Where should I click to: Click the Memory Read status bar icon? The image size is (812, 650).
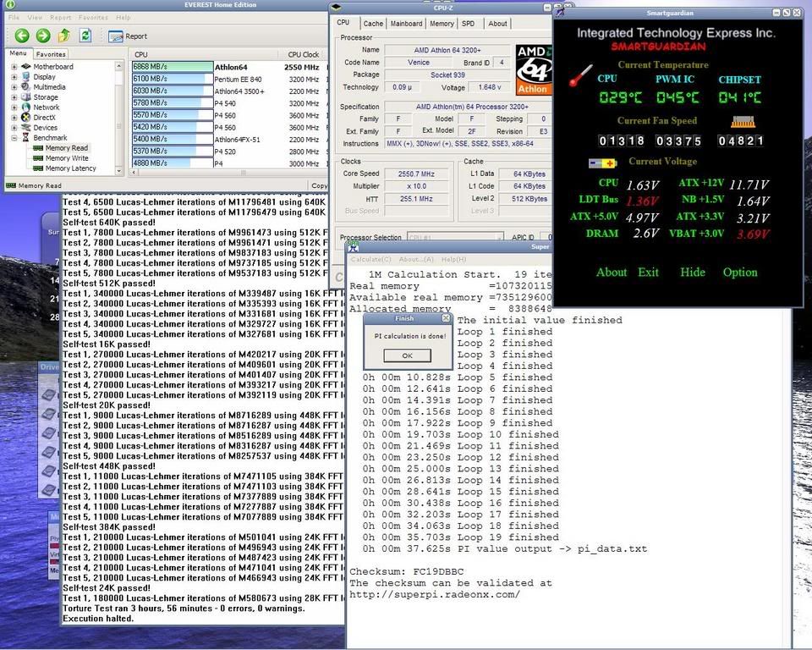click(x=11, y=185)
